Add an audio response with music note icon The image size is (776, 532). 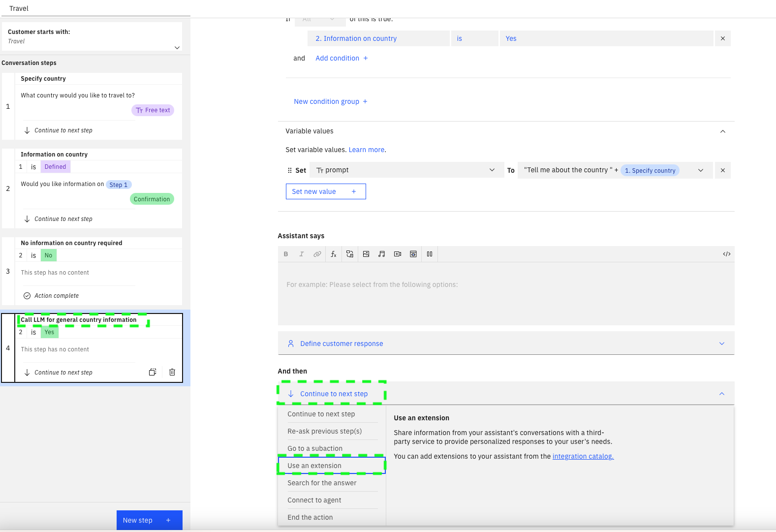382,254
